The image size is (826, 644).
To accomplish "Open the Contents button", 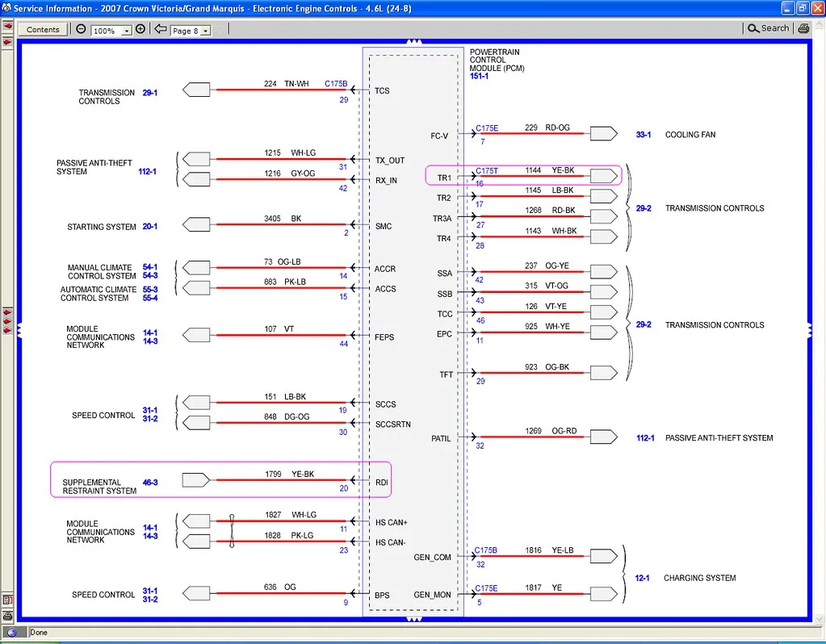I will (43, 30).
